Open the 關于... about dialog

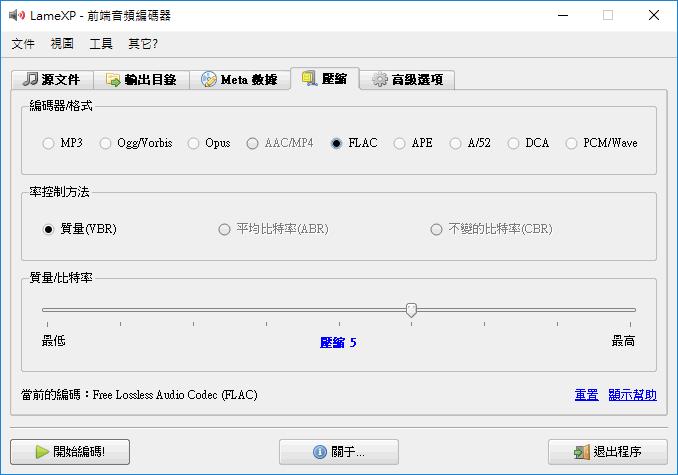[x=339, y=452]
